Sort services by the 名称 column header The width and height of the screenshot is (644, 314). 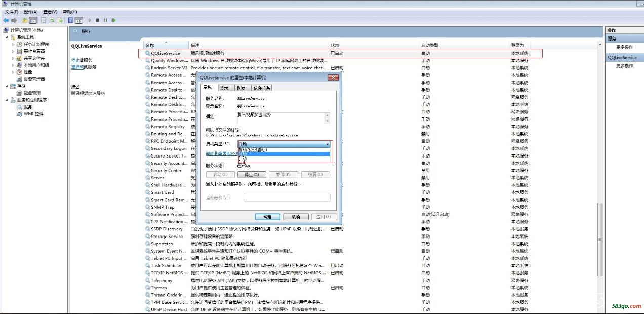pos(166,45)
